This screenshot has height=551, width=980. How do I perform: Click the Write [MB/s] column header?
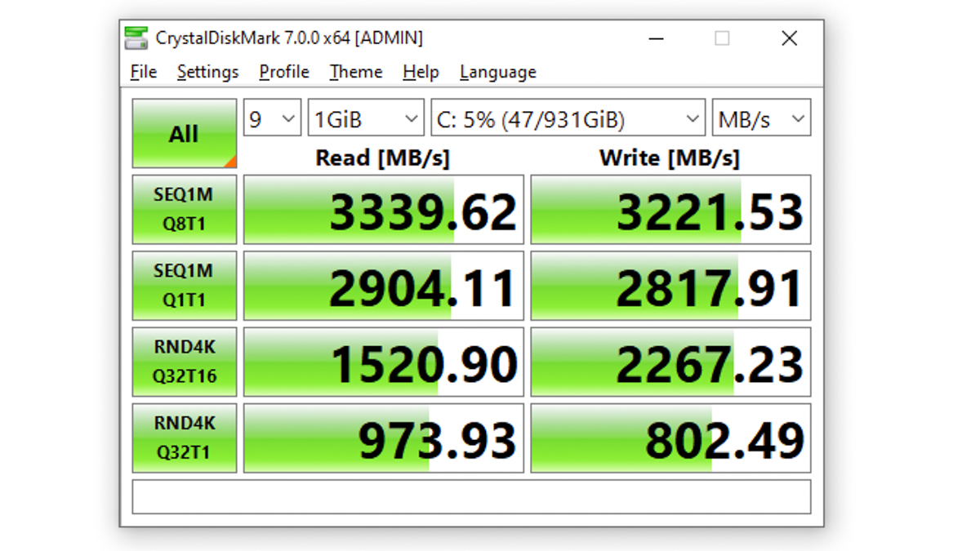(670, 158)
